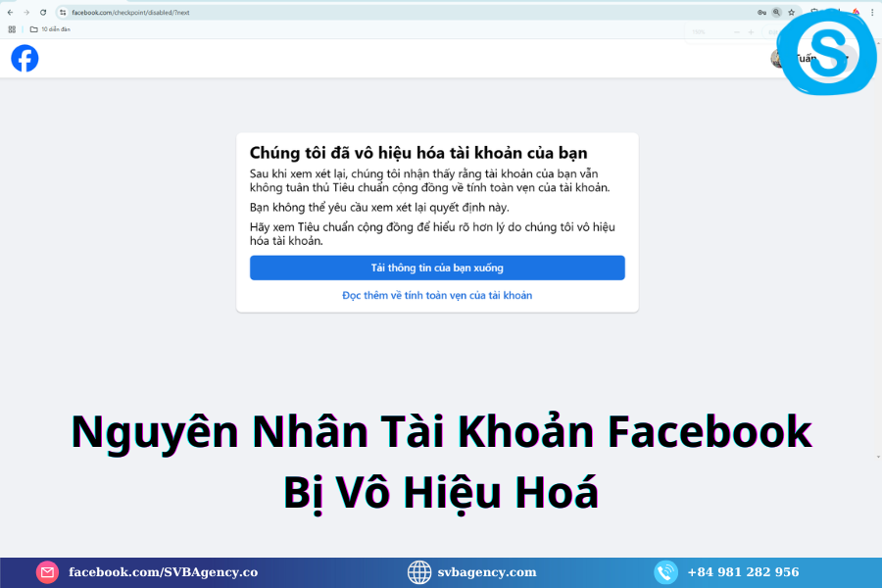Open the apps grid in bookmarks bar
The image size is (882, 588).
12,29
